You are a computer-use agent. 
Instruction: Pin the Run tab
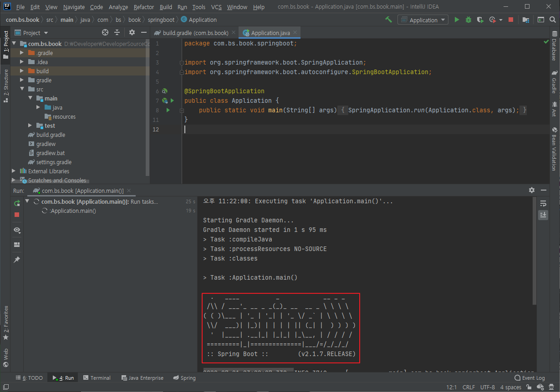coord(17,259)
